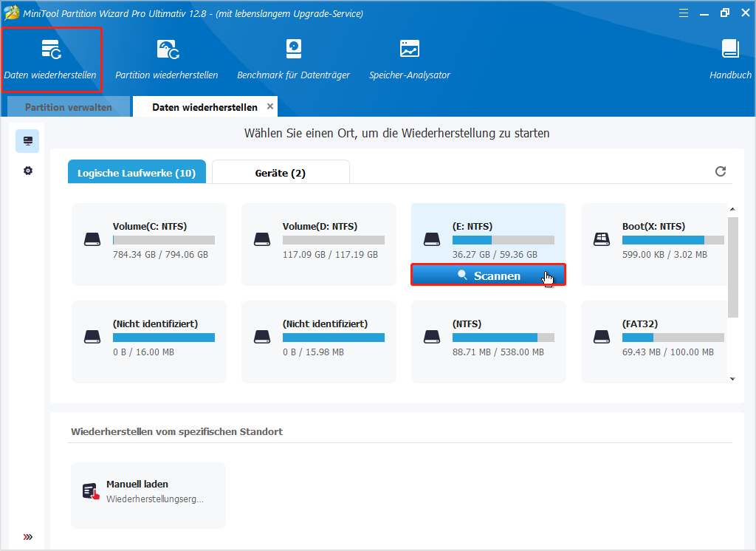The width and height of the screenshot is (756, 551).
Task: Open scan settings gear in sidebar
Action: pyautogui.click(x=28, y=171)
